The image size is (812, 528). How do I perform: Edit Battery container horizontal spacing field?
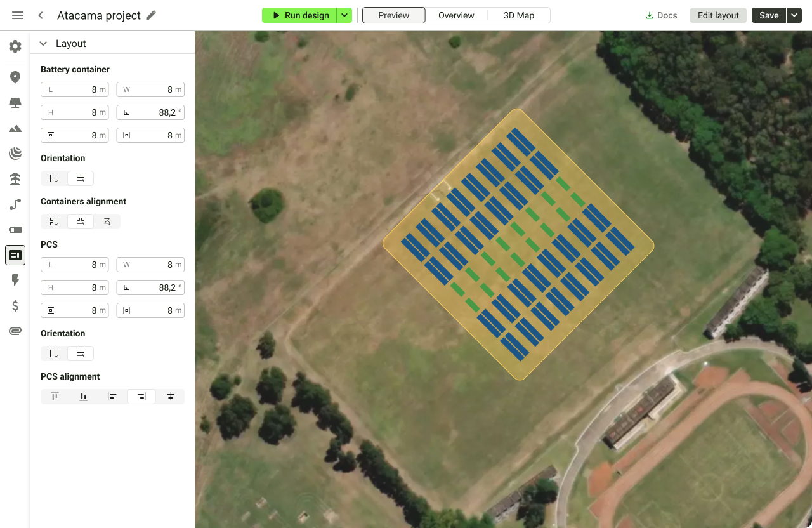pyautogui.click(x=150, y=135)
